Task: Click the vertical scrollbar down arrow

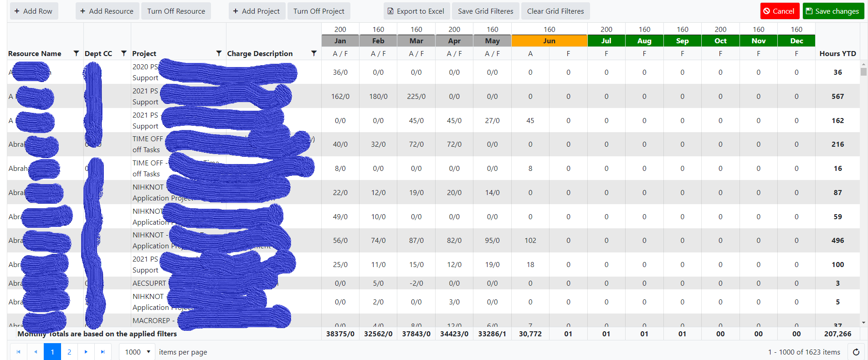Action: [x=863, y=323]
